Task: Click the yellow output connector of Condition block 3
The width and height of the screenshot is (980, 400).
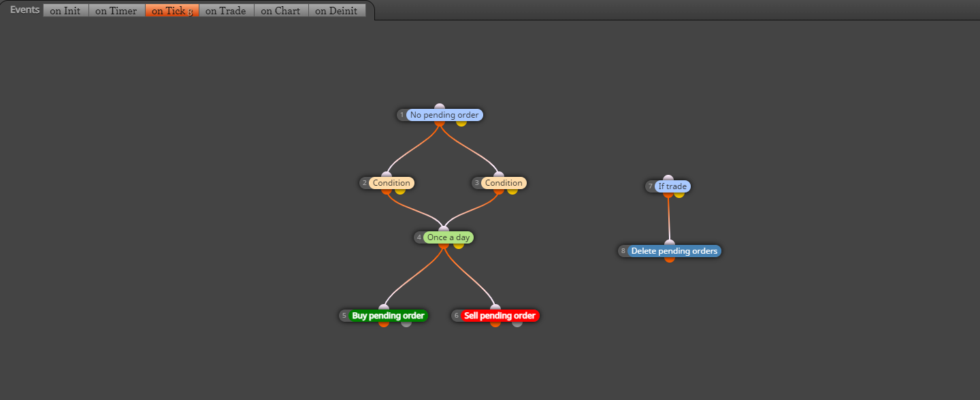Action: pos(512,190)
